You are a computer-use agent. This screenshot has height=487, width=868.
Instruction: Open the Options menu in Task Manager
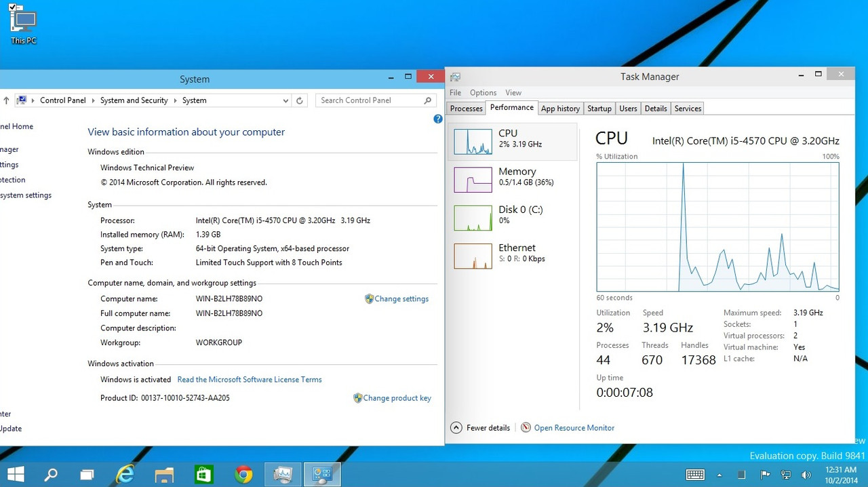tap(483, 93)
